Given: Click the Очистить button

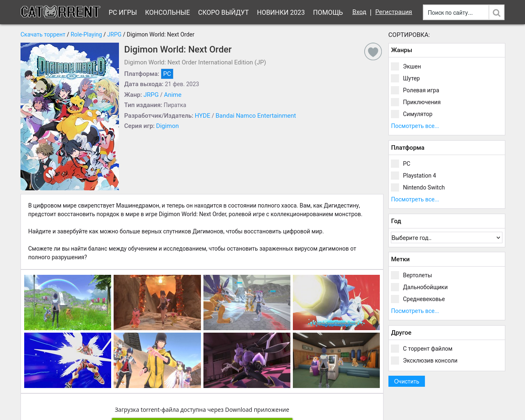Looking at the screenshot, I should pyautogui.click(x=406, y=381).
